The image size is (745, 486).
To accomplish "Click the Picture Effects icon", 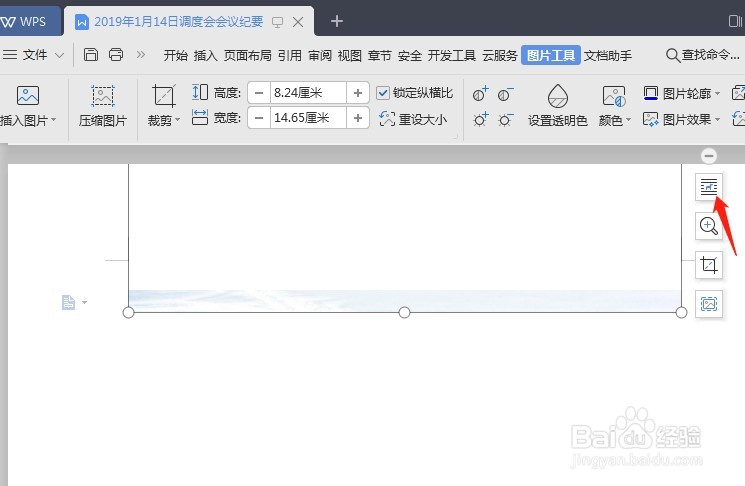I will pyautogui.click(x=650, y=119).
